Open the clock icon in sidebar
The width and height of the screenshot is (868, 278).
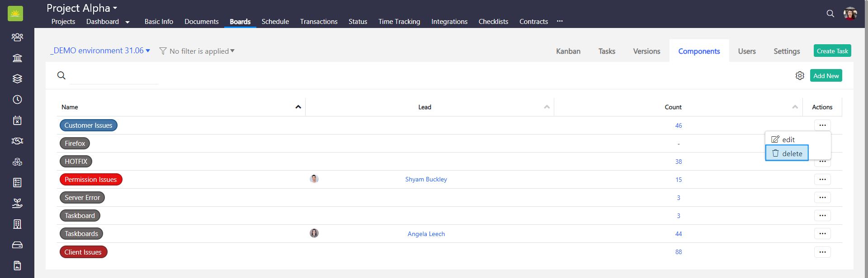tap(17, 99)
